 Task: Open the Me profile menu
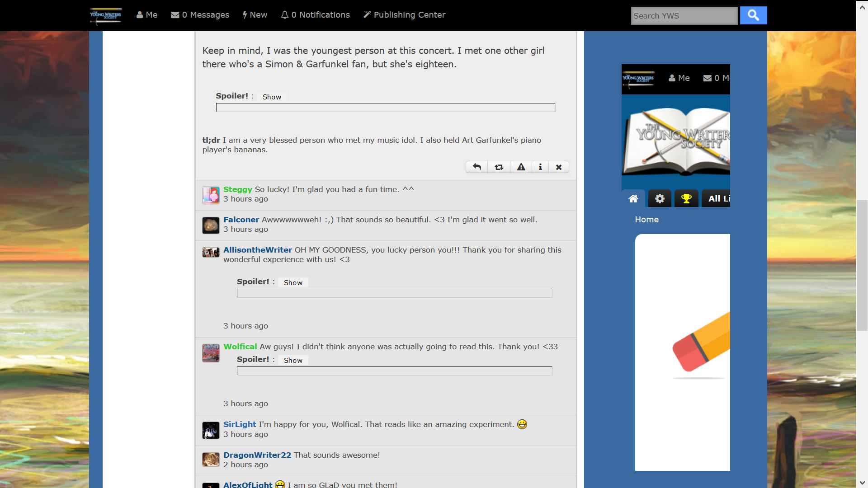147,15
